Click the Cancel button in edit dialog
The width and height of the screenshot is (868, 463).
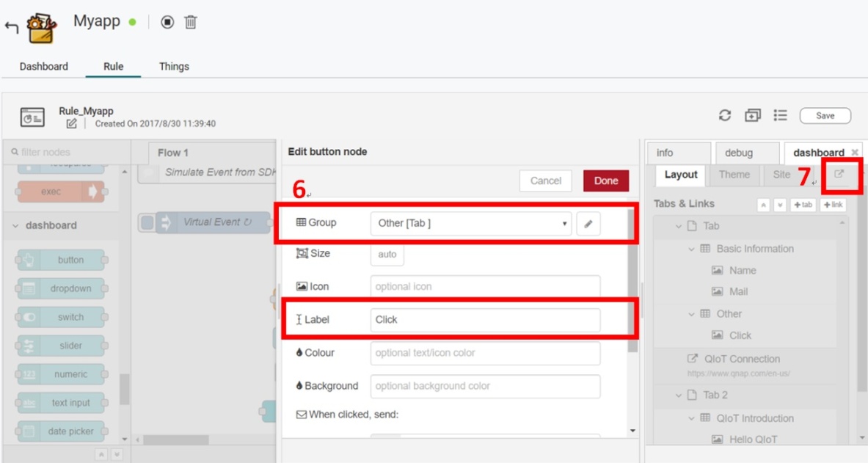(545, 181)
